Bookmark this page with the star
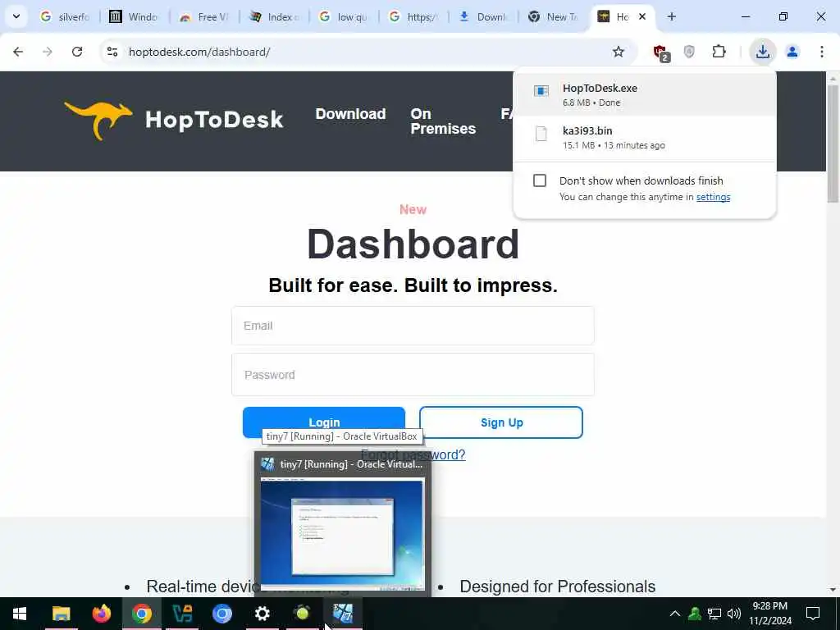Viewport: 840px width, 630px height. pos(619,52)
